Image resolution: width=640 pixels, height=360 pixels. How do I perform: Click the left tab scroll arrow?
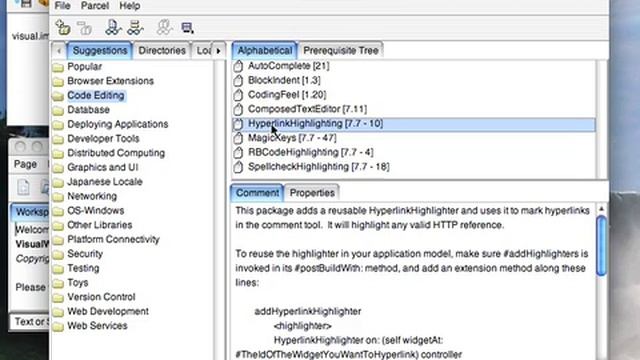[x=59, y=51]
